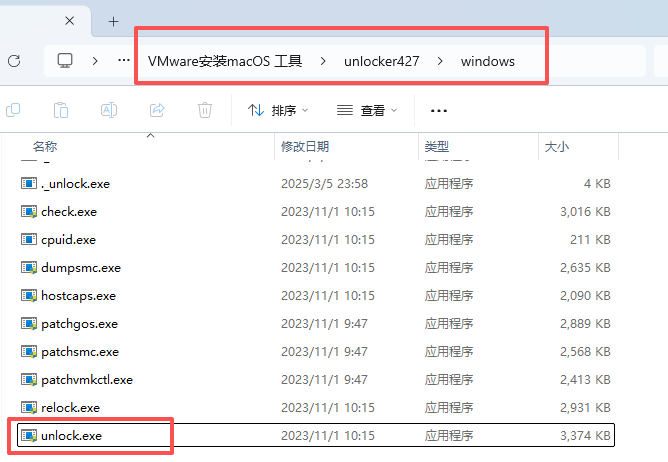
Task: Open the toolbar See more menu
Action: pyautogui.click(x=438, y=111)
